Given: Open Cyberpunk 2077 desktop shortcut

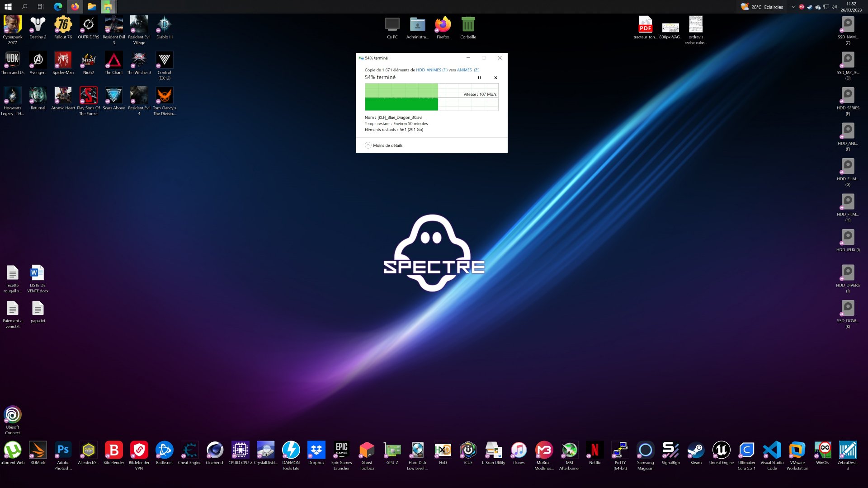Looking at the screenshot, I should tap(13, 30).
